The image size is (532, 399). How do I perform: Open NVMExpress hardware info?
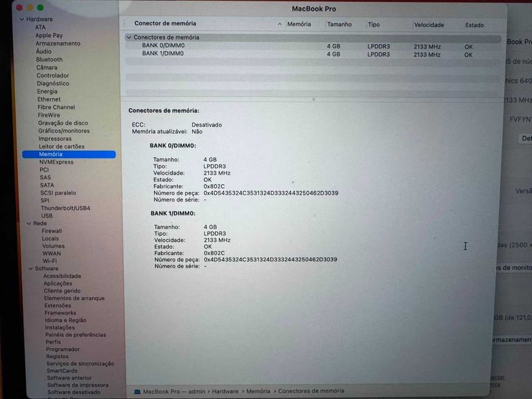point(56,162)
